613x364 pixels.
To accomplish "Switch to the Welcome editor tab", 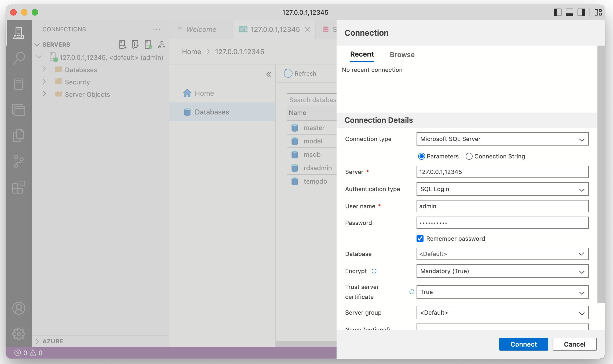I will coord(201,29).
